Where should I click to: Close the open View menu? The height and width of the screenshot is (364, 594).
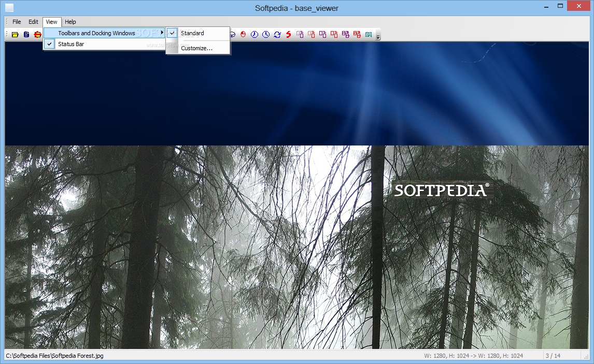tap(51, 22)
